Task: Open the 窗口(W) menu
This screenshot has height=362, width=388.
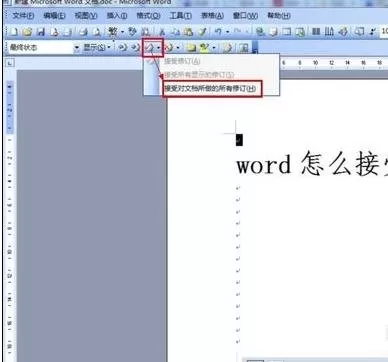Action: click(245, 16)
